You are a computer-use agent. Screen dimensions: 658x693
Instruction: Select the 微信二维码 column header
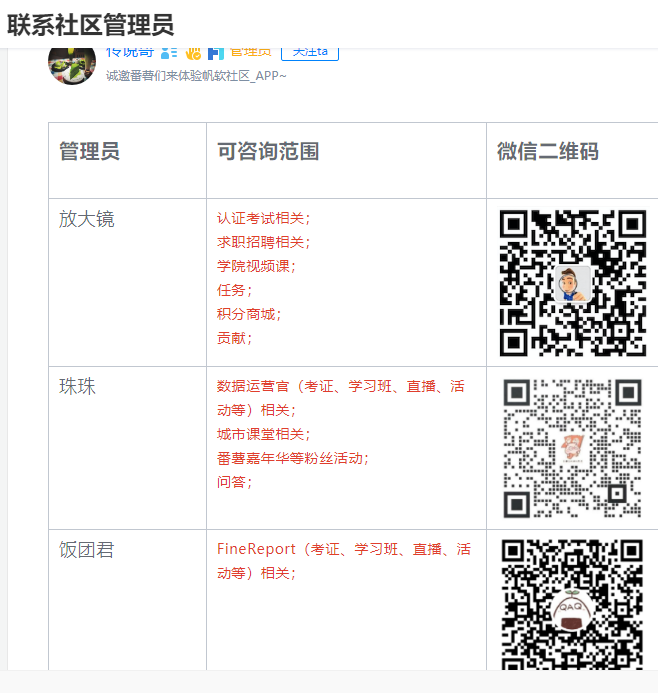548,151
